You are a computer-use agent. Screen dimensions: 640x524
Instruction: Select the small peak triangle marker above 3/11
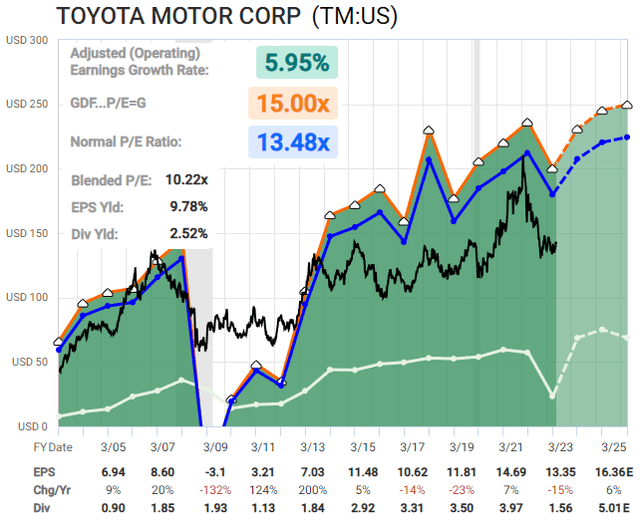point(257,366)
